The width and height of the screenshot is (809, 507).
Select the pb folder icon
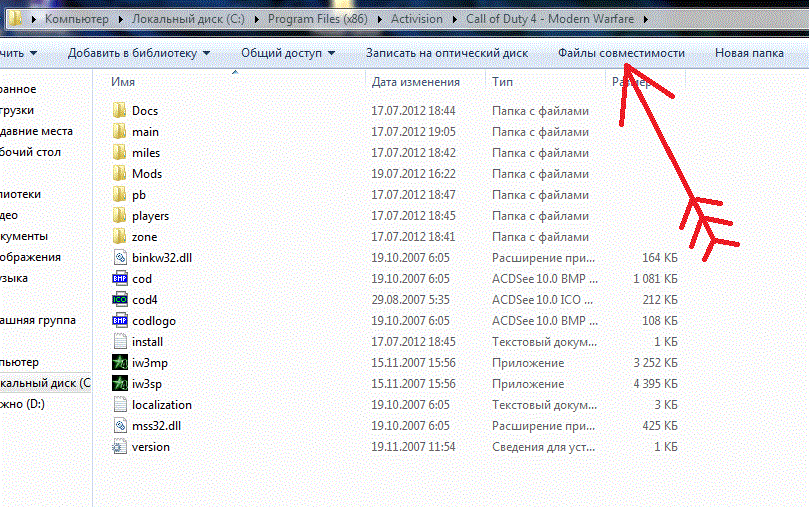point(119,194)
